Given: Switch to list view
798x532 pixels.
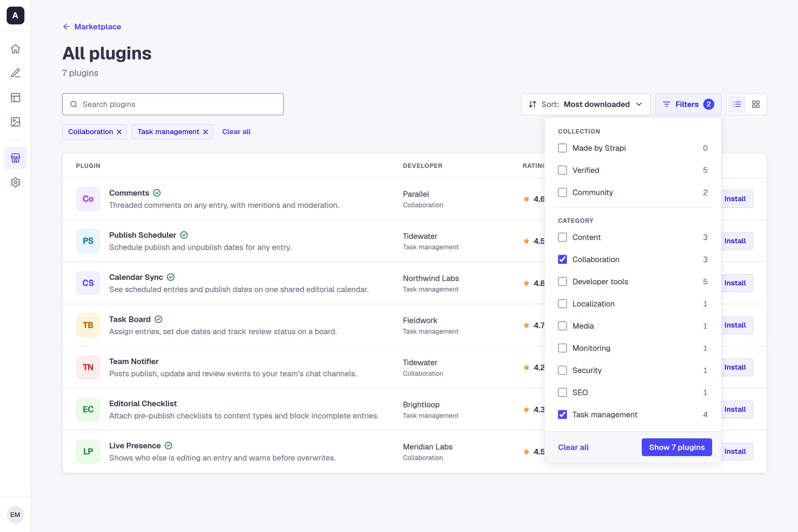Looking at the screenshot, I should click(x=737, y=104).
